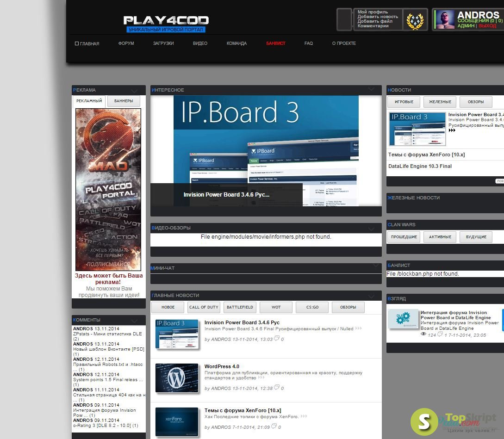Viewport: 504px width, 439px height.
Task: Collapse the ГЛАВНЫЕ НОВОСТИ panel with its chevron
Action: (x=372, y=297)
